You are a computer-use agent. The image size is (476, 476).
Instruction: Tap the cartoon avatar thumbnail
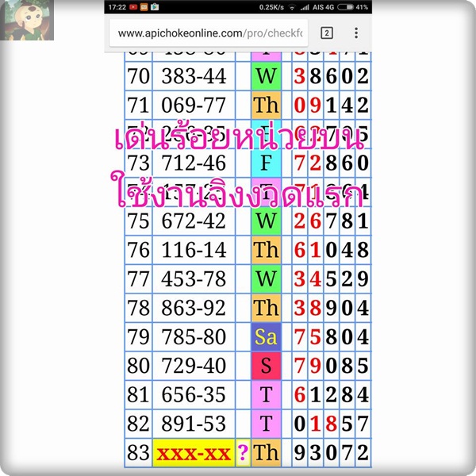tap(27, 20)
